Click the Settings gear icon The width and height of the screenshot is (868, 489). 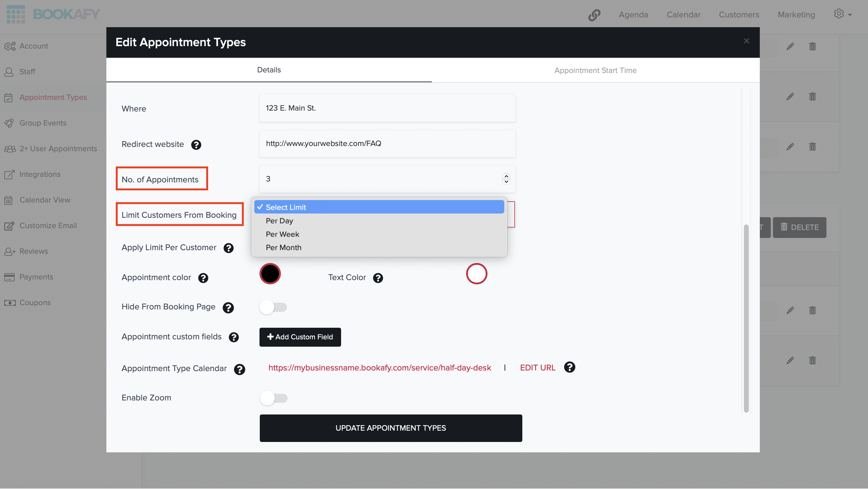[839, 14]
